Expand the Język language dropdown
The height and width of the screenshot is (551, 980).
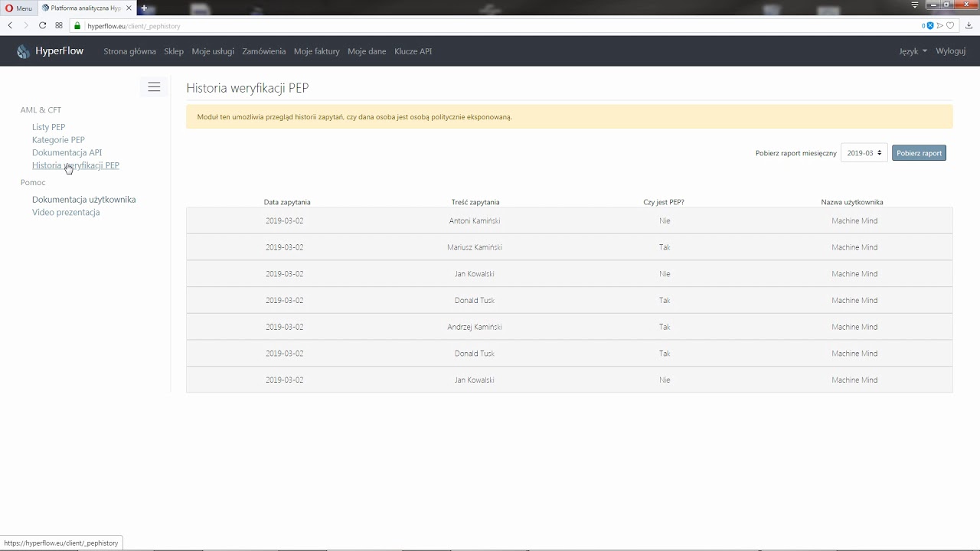(913, 51)
